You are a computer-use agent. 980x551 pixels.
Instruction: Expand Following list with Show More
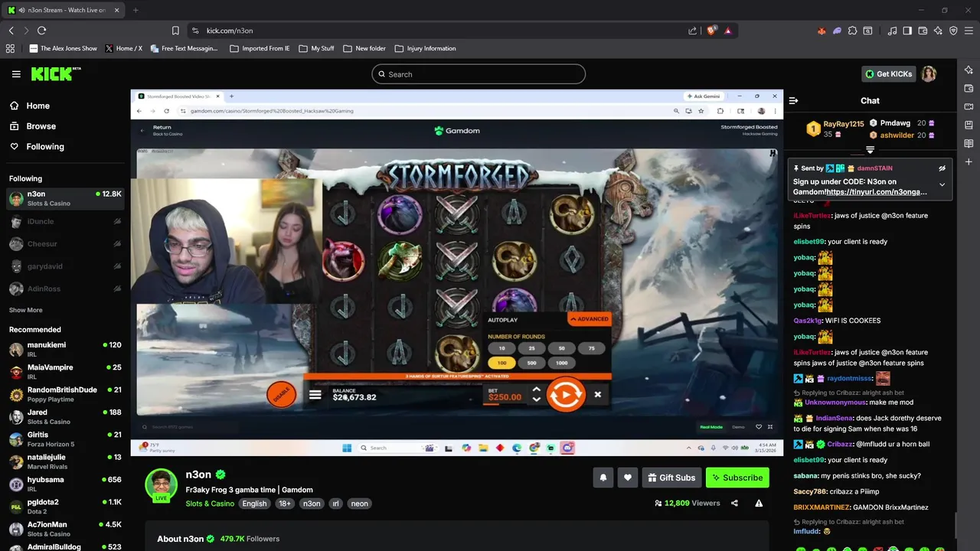click(x=25, y=310)
